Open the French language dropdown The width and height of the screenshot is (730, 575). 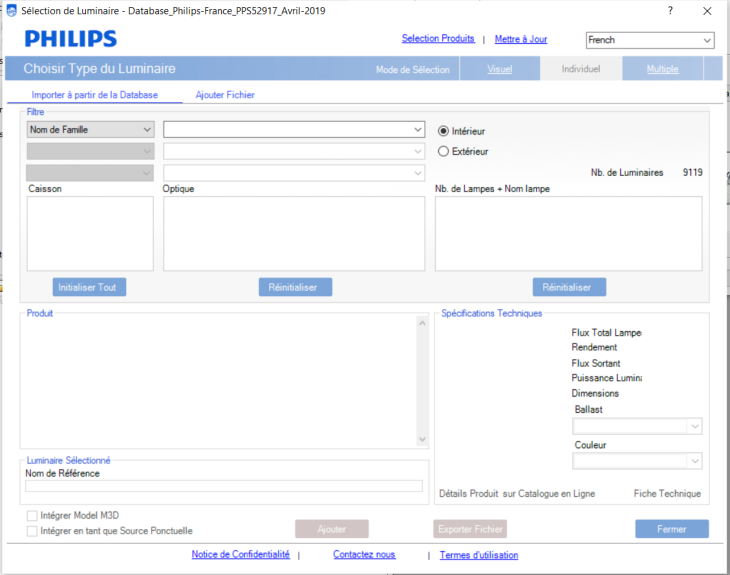coord(650,40)
